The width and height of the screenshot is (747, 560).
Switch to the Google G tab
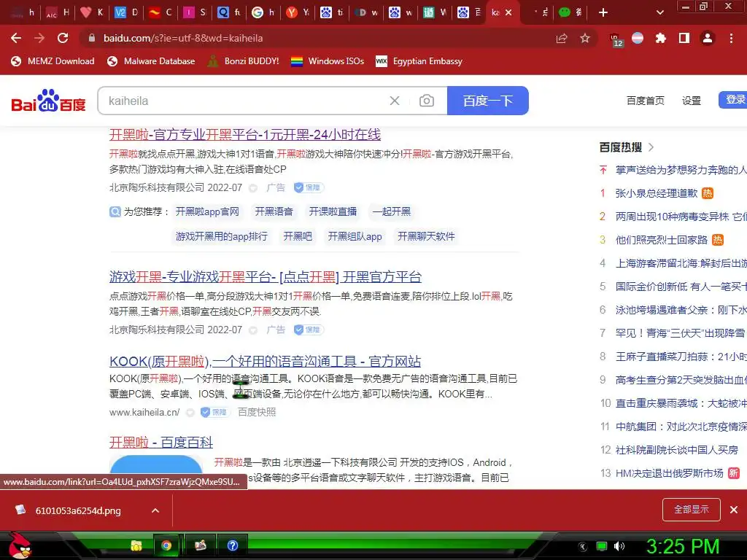point(263,12)
